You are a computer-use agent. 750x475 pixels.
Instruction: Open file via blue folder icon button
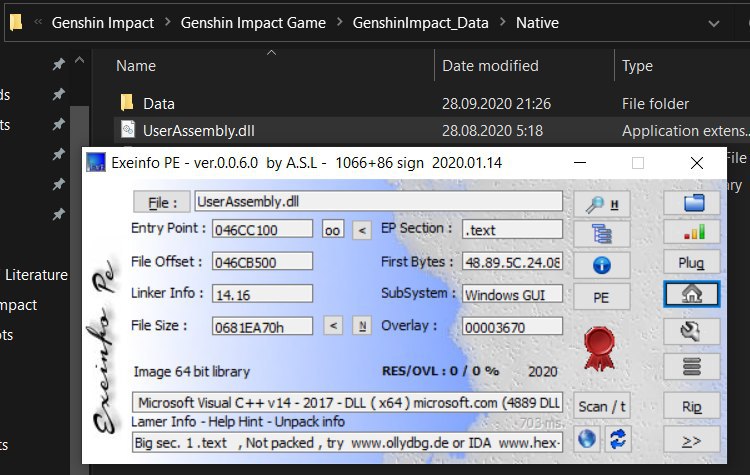(692, 202)
